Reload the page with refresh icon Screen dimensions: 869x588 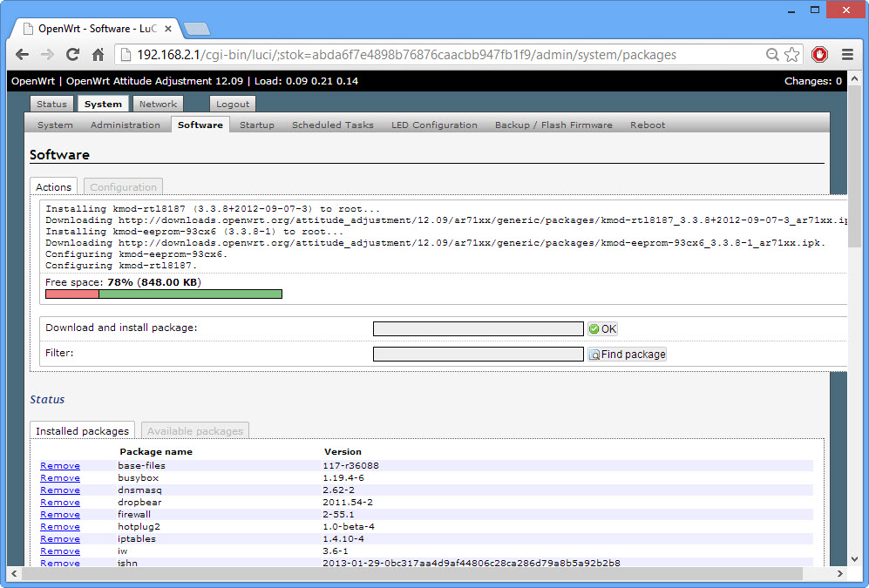click(72, 54)
